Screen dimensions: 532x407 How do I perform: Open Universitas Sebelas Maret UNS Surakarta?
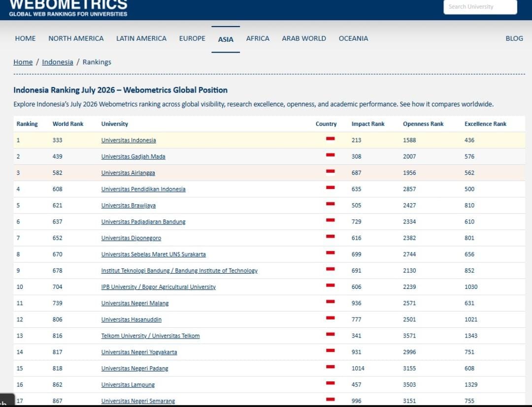[x=153, y=254]
